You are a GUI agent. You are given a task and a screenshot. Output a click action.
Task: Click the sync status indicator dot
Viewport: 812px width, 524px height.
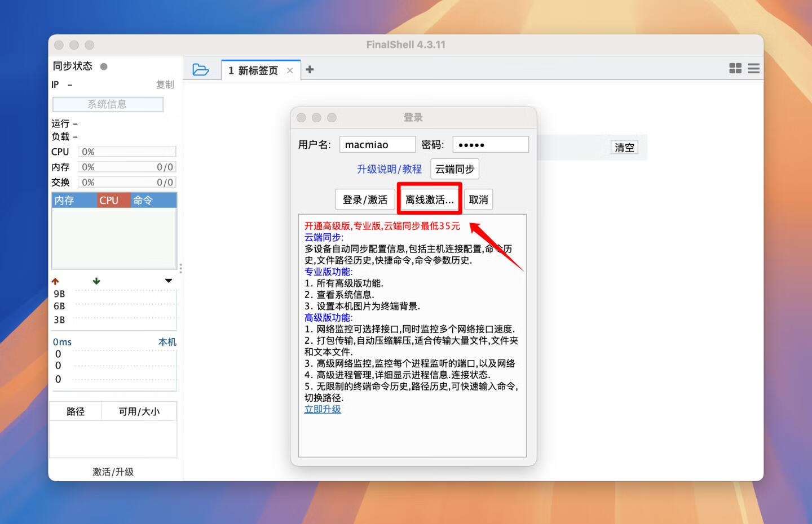[104, 66]
